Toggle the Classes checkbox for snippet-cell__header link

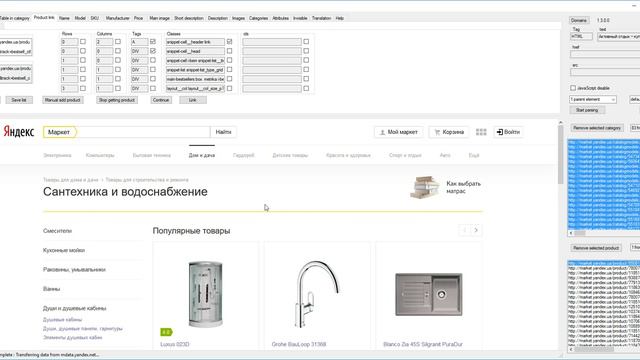[229, 42]
